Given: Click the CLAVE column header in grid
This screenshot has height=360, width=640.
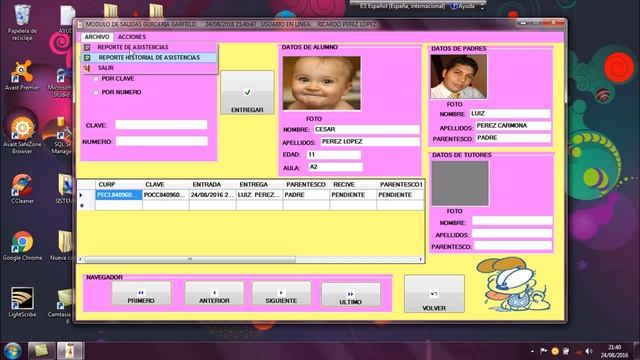Looking at the screenshot, I should point(166,184).
